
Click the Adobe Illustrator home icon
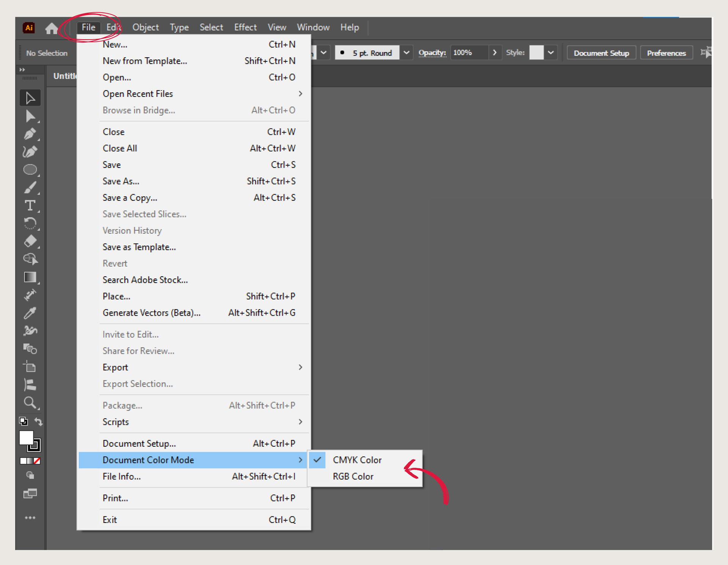click(x=52, y=28)
